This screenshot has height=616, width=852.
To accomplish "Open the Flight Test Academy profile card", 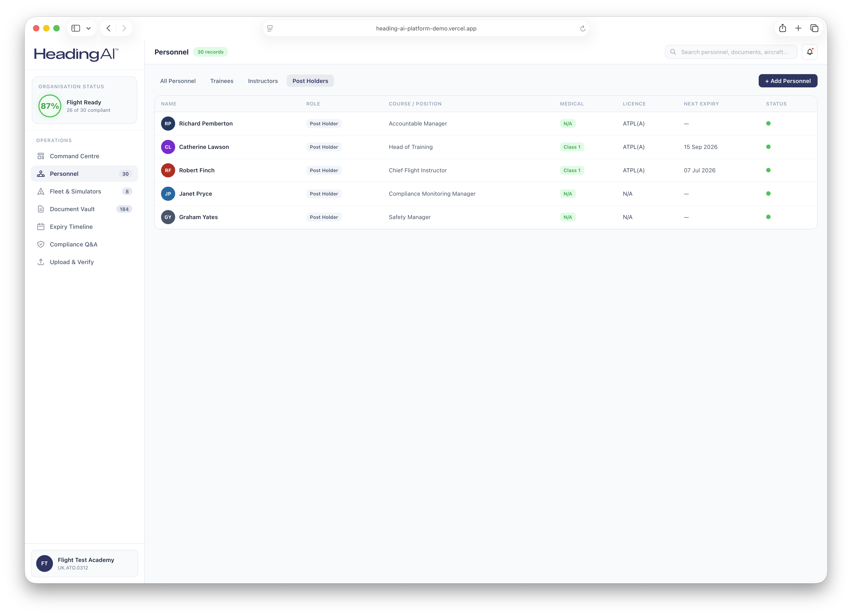I will 84,563.
